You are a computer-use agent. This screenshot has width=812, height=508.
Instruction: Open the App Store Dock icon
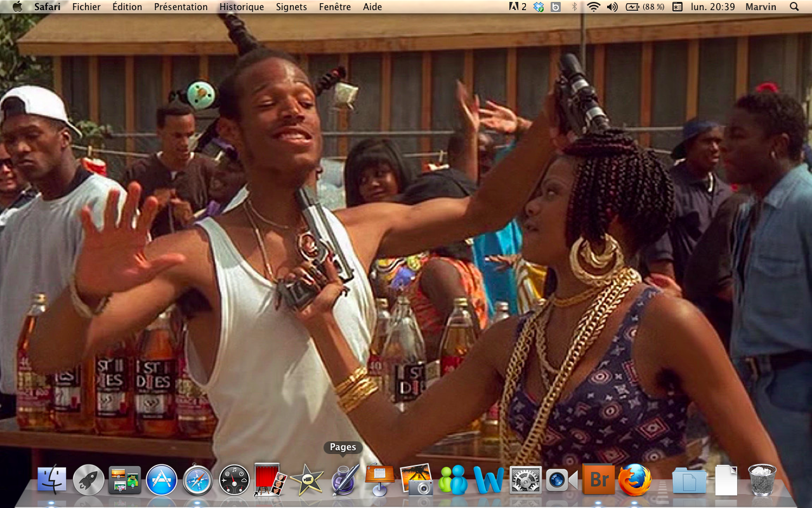[162, 480]
